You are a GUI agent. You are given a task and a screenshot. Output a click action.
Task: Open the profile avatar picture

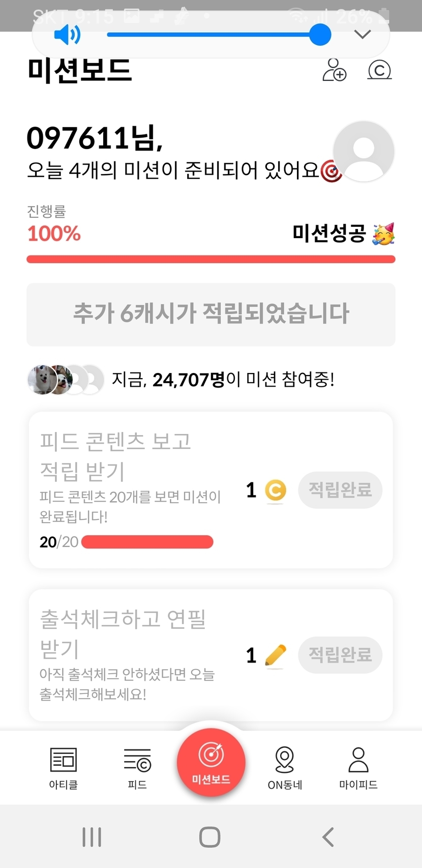click(x=364, y=152)
